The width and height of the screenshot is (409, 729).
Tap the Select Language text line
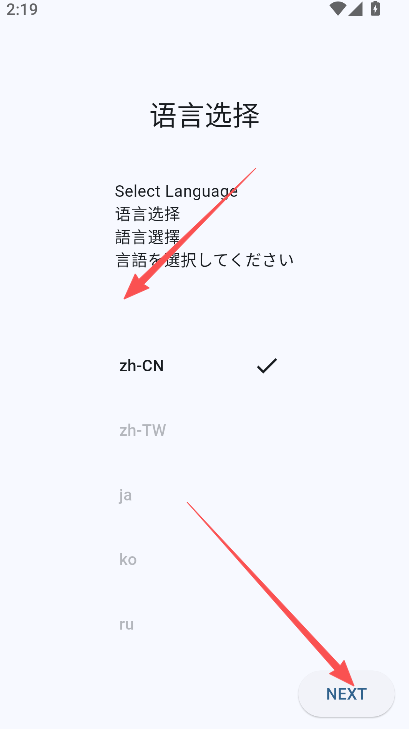pyautogui.click(x=176, y=191)
